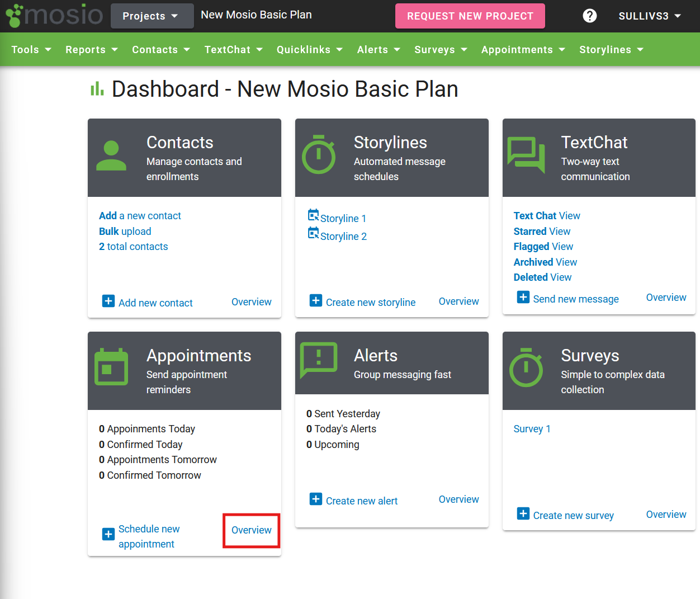Click the Contacts person icon
Image resolution: width=700 pixels, height=599 pixels.
pyautogui.click(x=111, y=155)
